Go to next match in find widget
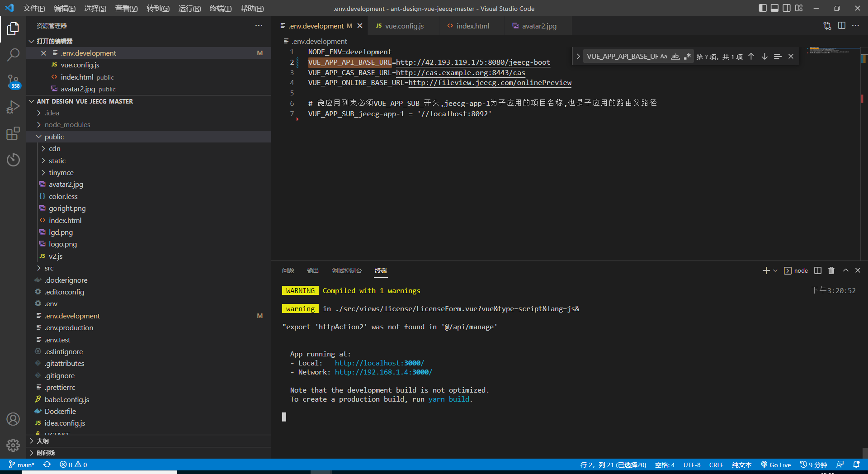 coord(764,57)
